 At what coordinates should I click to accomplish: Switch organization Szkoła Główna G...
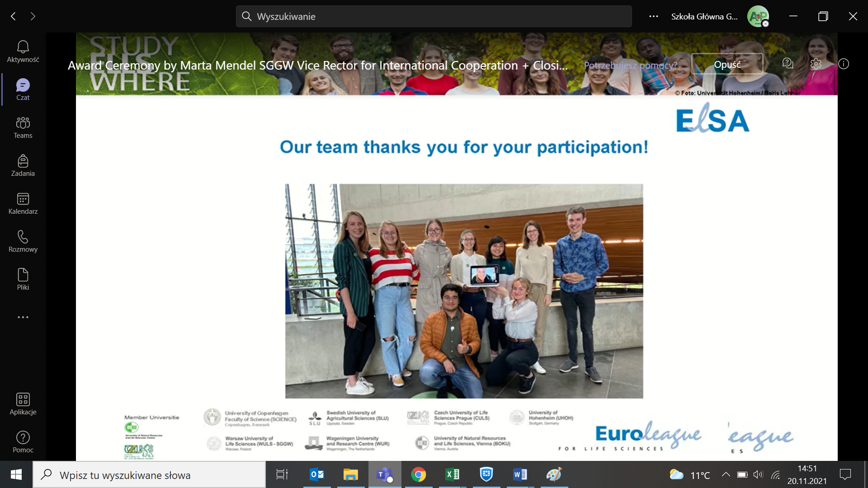[704, 16]
